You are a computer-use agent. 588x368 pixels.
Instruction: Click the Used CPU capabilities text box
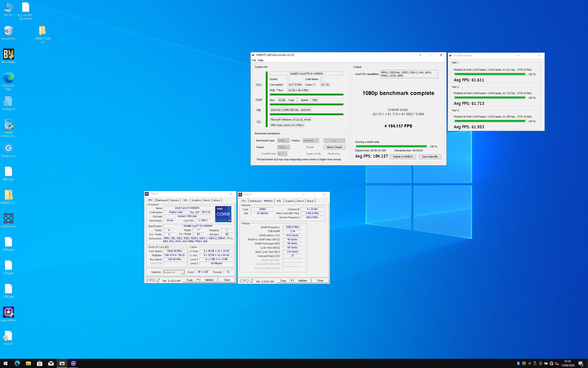coord(409,74)
